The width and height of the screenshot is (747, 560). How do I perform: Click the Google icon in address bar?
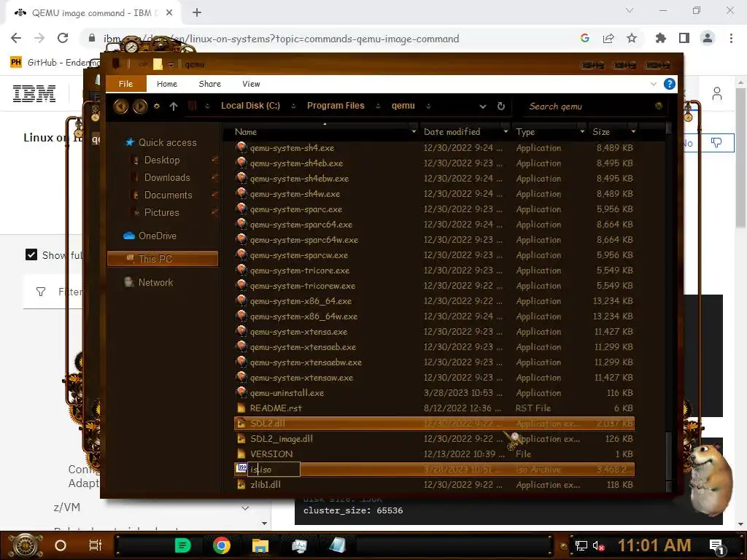pos(585,38)
